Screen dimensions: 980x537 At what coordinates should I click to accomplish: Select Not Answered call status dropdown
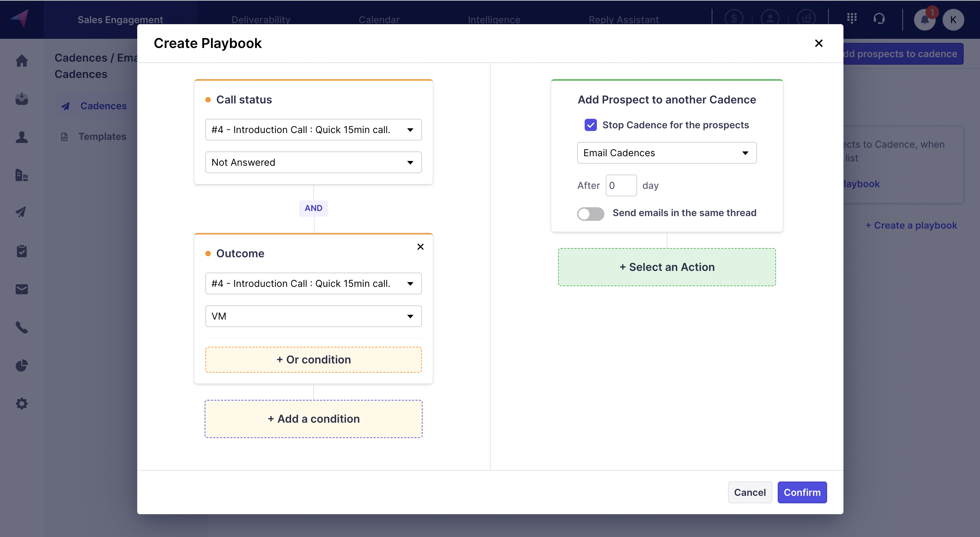[313, 162]
